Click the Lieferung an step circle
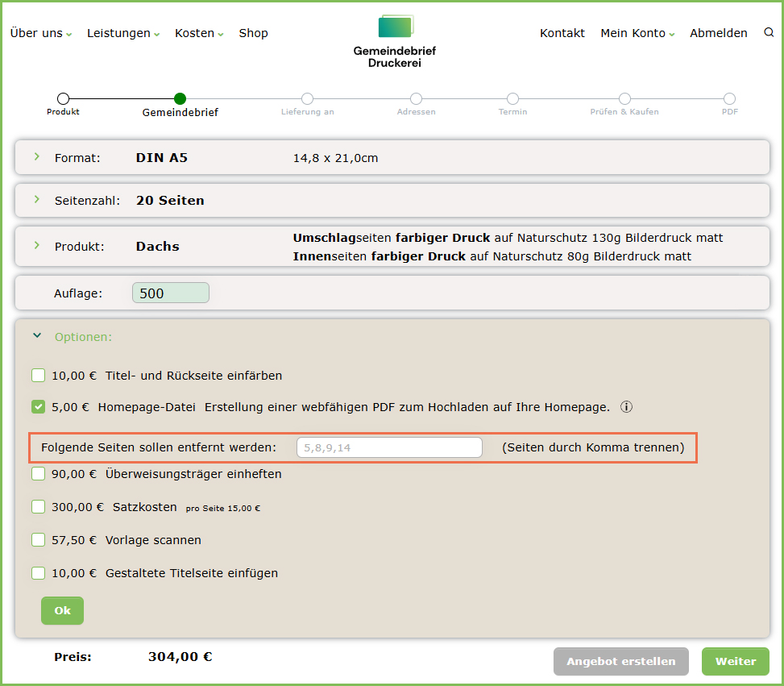Image resolution: width=784 pixels, height=686 pixels. (x=307, y=99)
